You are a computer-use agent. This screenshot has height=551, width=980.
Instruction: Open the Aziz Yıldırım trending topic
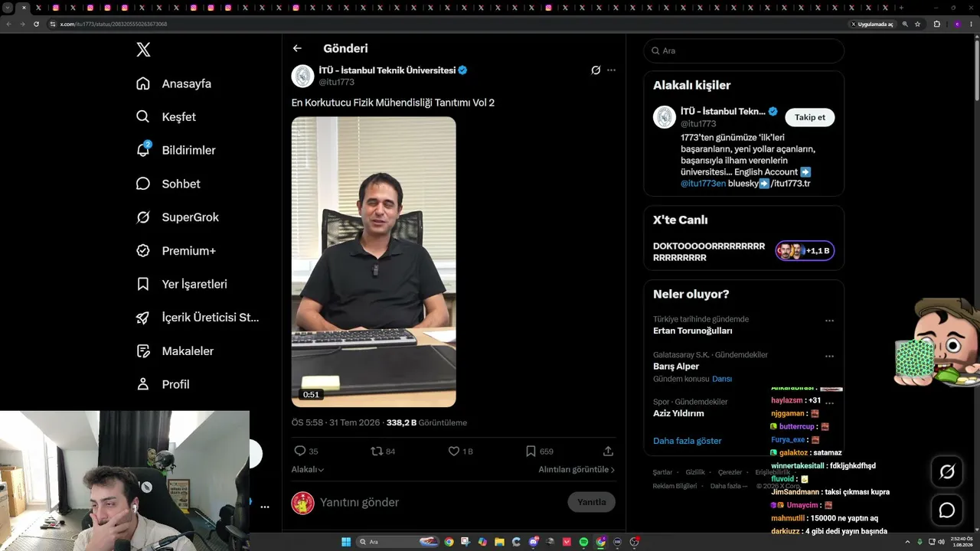coord(678,413)
